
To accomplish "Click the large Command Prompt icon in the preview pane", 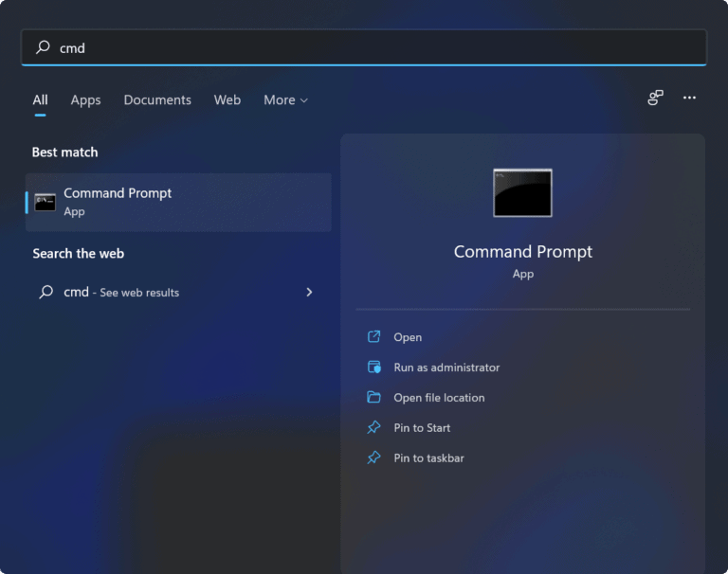I will (522, 192).
